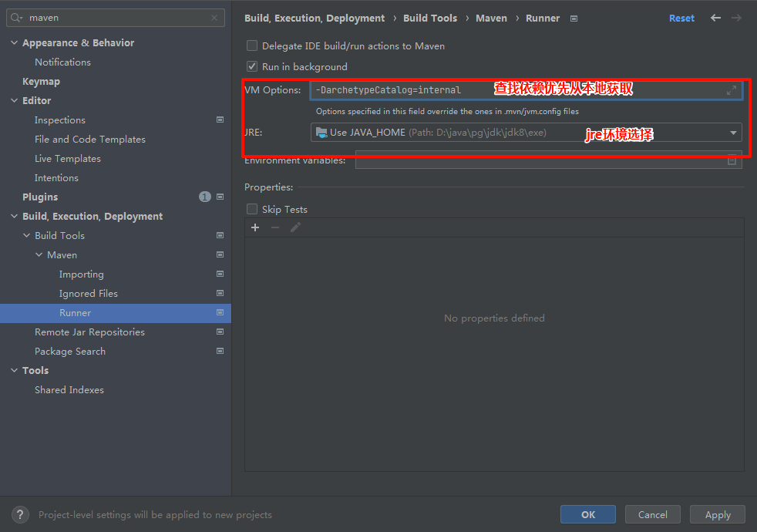The height and width of the screenshot is (532, 757).
Task: Click Reset link
Action: click(681, 19)
